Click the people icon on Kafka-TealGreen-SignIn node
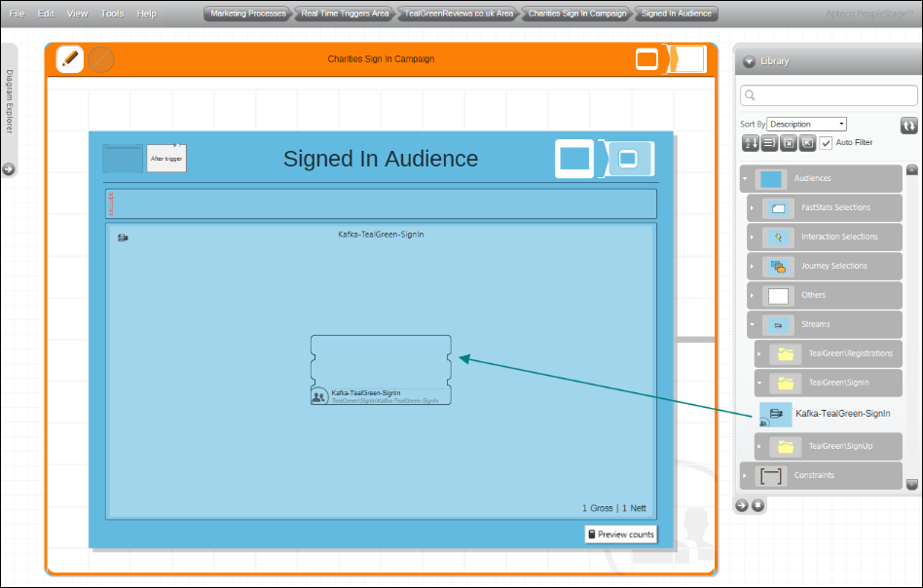 tap(319, 397)
